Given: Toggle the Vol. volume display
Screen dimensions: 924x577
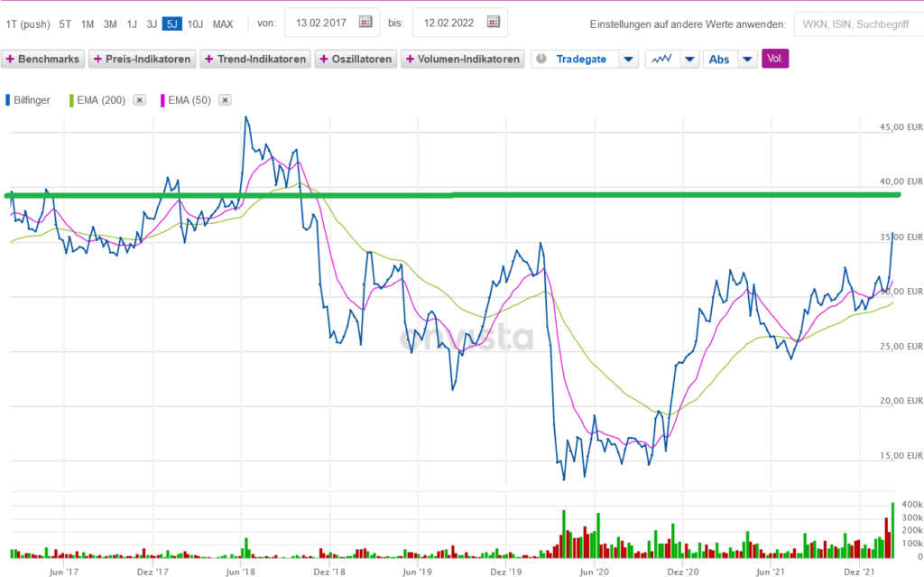Looking at the screenshot, I should click(775, 60).
